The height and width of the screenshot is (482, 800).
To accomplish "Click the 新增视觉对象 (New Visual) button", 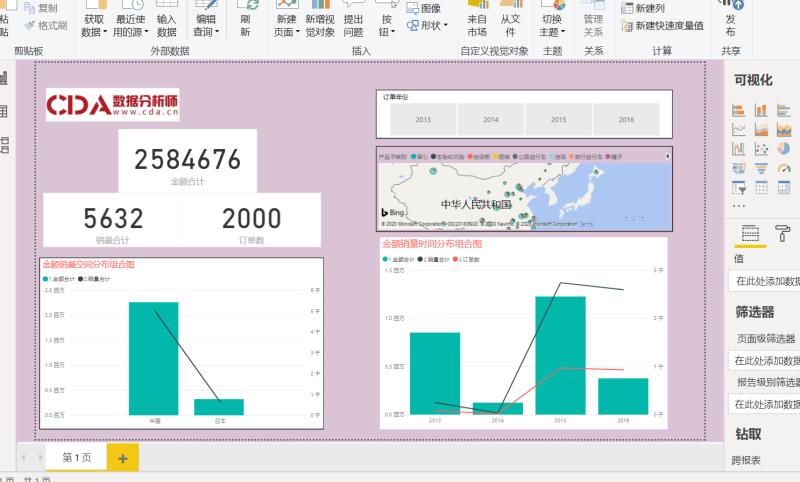I will (320, 19).
